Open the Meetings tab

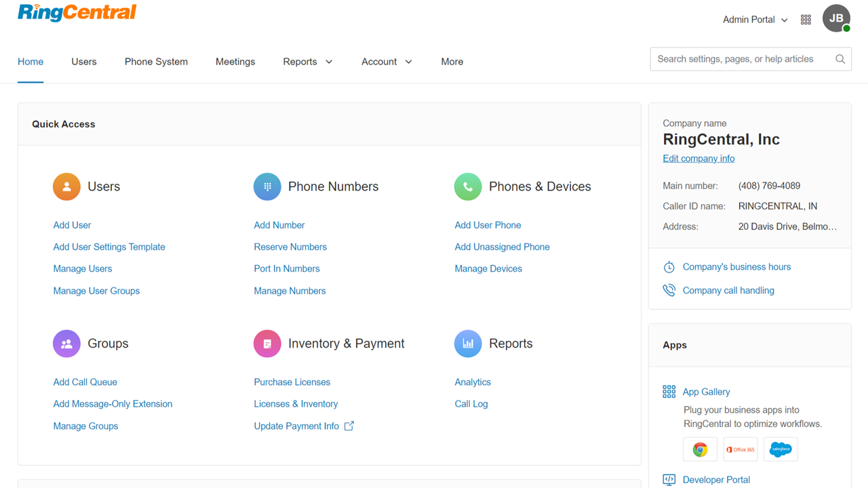point(235,62)
